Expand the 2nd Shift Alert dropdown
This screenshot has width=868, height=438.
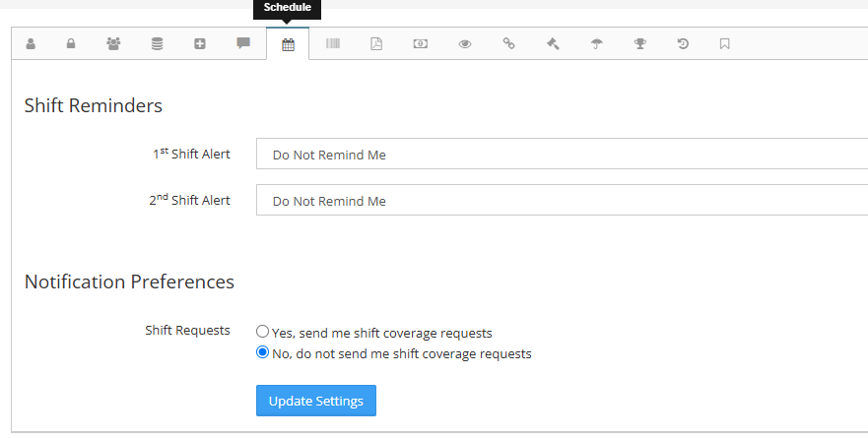tap(562, 201)
